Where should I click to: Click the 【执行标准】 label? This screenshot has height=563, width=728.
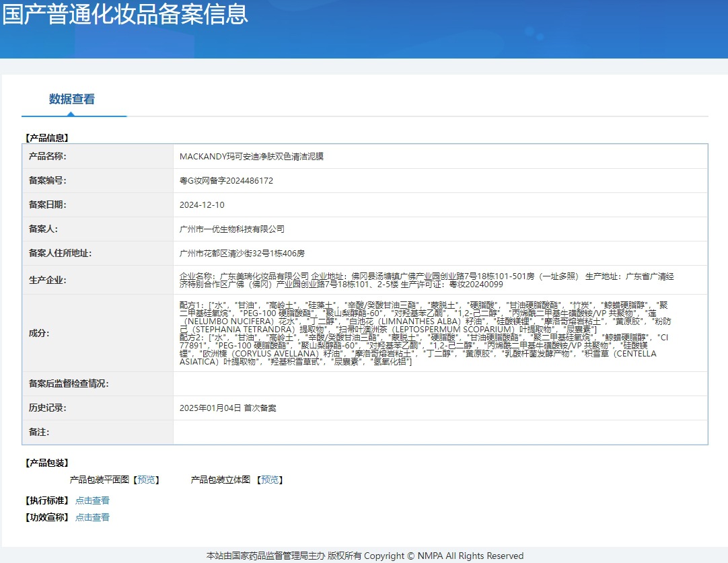pyautogui.click(x=47, y=500)
